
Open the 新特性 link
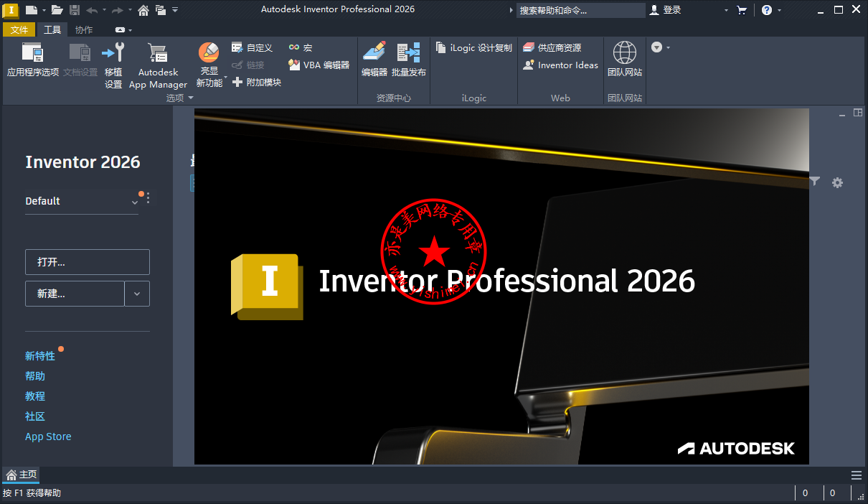click(x=40, y=356)
